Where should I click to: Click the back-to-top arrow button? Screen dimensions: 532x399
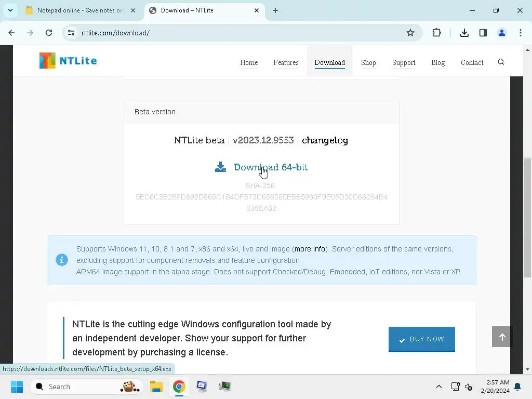(x=502, y=337)
